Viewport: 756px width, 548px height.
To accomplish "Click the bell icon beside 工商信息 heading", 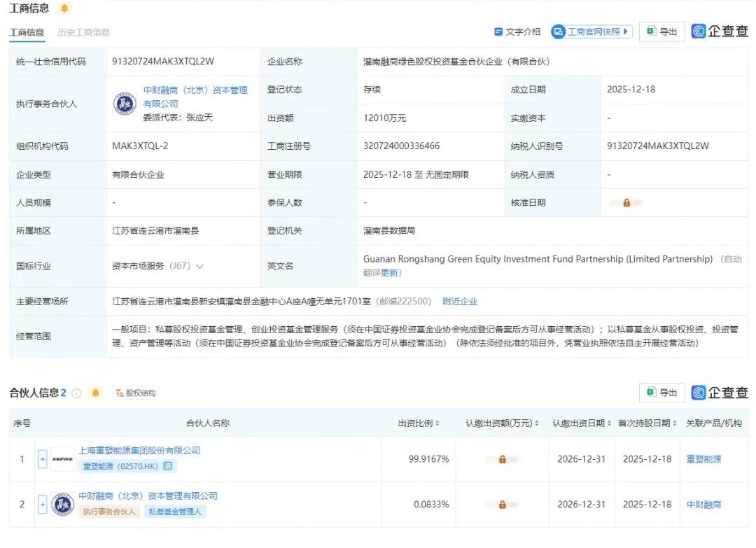I will pyautogui.click(x=64, y=8).
